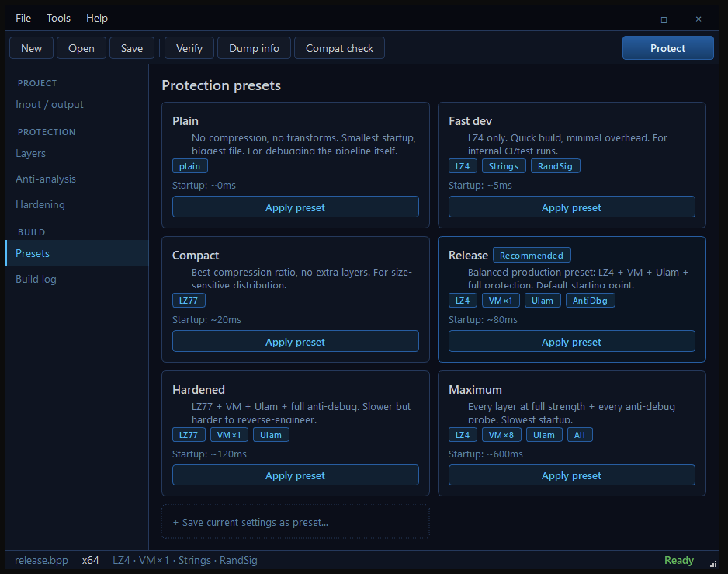Click the 'plain' tag in Plain card

[x=190, y=166]
